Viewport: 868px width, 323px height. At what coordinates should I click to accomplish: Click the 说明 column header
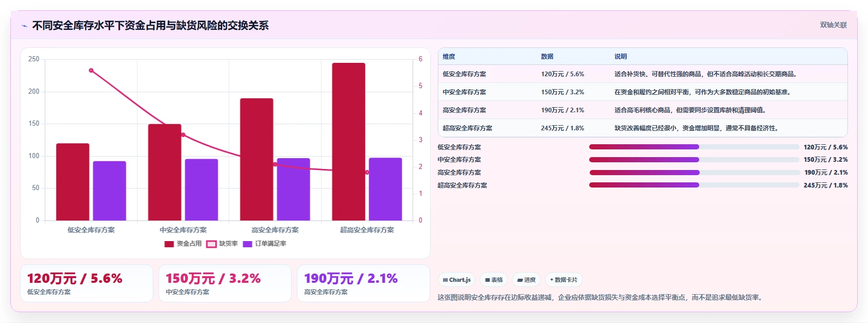point(621,57)
